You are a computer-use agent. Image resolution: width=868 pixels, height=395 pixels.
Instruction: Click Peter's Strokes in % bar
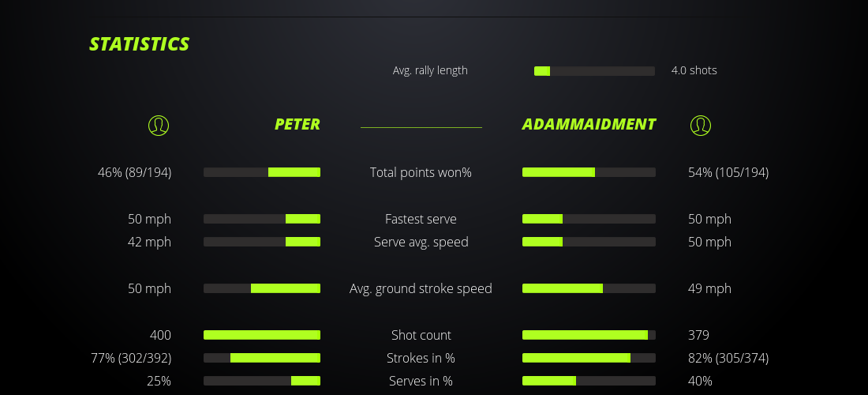(x=262, y=358)
